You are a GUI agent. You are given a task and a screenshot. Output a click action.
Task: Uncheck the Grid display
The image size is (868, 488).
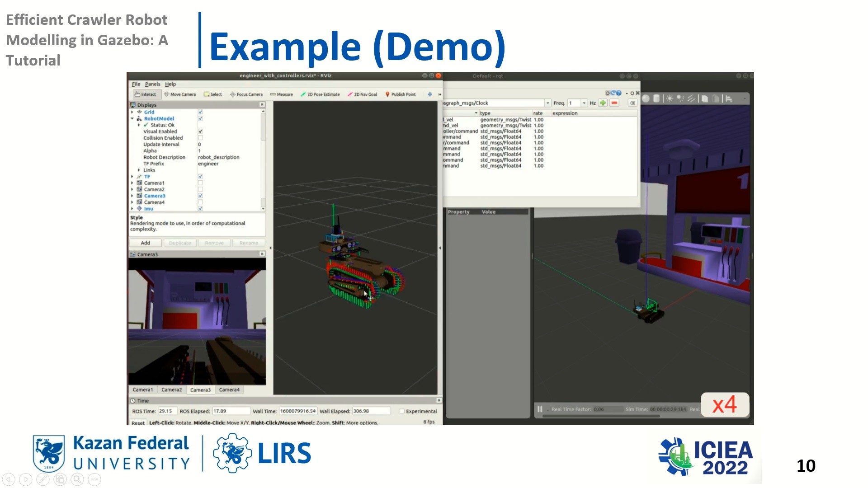(199, 112)
